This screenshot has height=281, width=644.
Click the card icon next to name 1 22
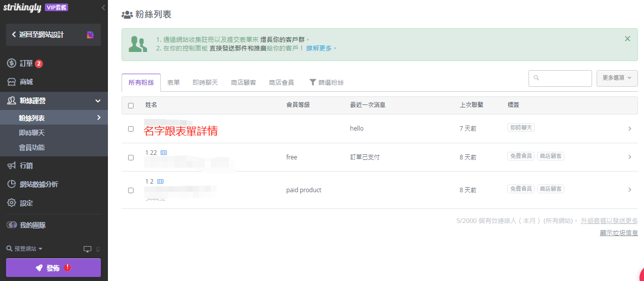coord(163,152)
